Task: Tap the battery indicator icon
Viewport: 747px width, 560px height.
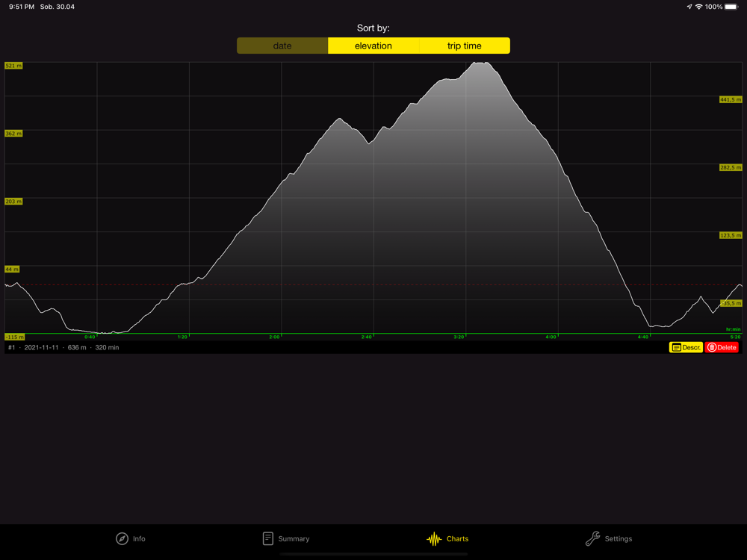Action: point(731,7)
